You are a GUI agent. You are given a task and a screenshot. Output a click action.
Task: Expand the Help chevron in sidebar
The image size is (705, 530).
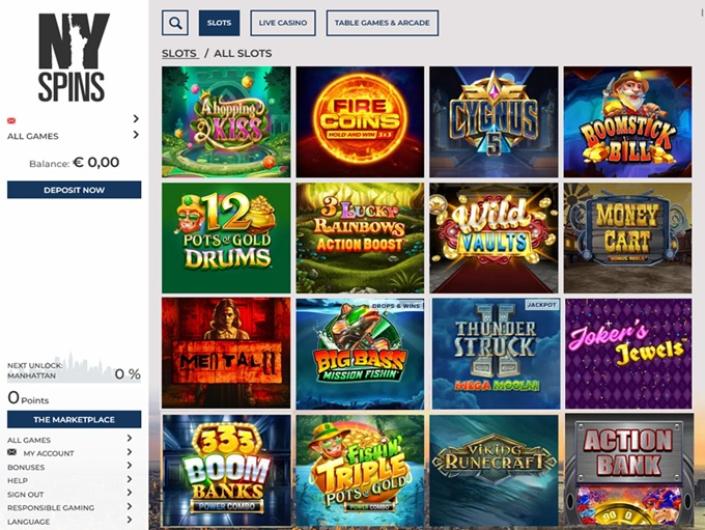coord(129,479)
